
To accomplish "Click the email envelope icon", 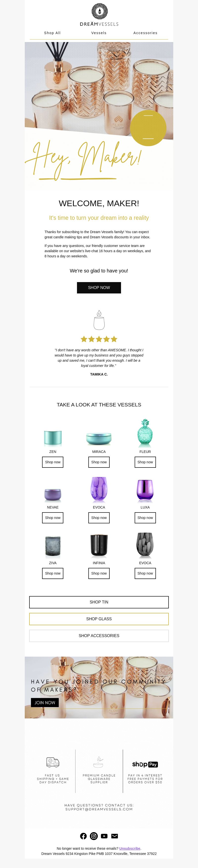I will pyautogui.click(x=115, y=836).
